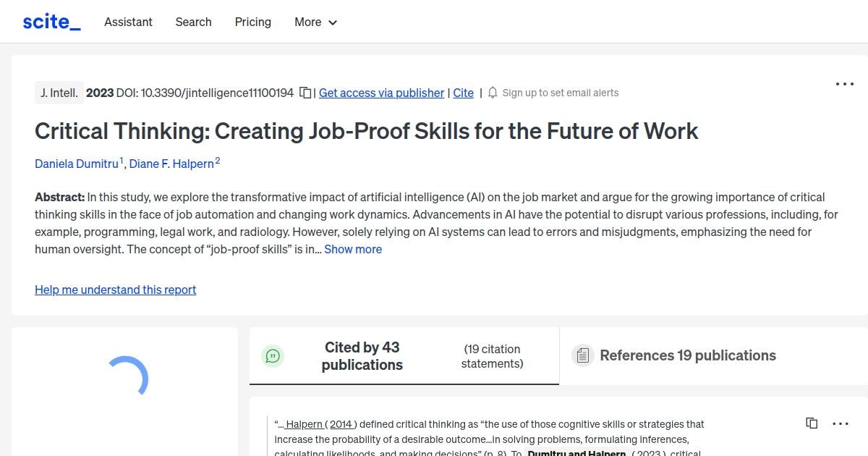The image size is (868, 456).
Task: Click the scite_ logo
Action: pos(51,21)
